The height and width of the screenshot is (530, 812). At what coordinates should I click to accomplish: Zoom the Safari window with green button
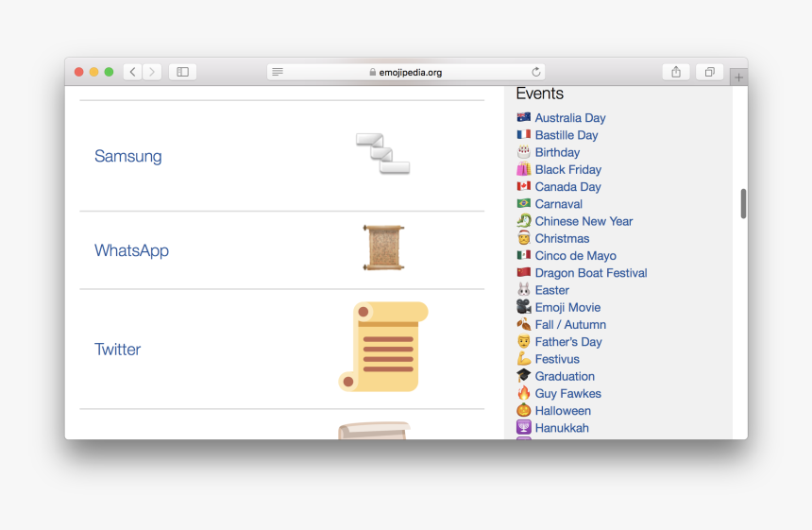coord(109,72)
